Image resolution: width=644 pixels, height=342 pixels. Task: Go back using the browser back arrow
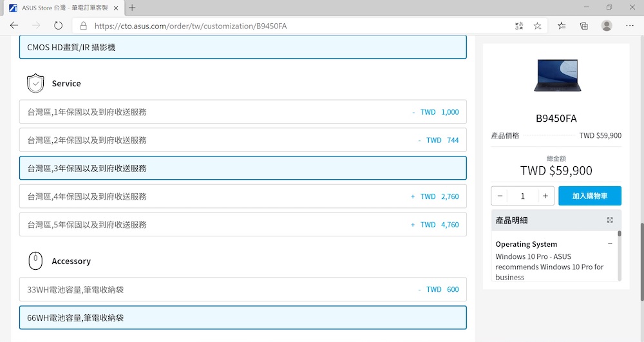click(x=14, y=26)
